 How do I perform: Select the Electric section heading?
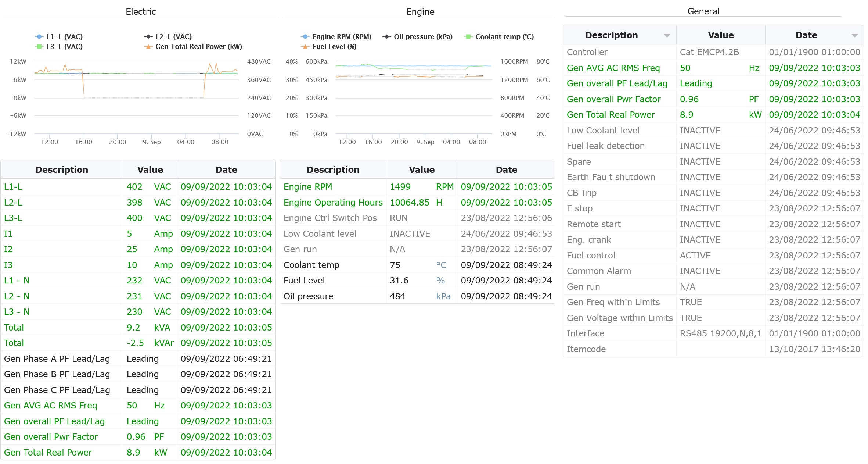point(141,12)
